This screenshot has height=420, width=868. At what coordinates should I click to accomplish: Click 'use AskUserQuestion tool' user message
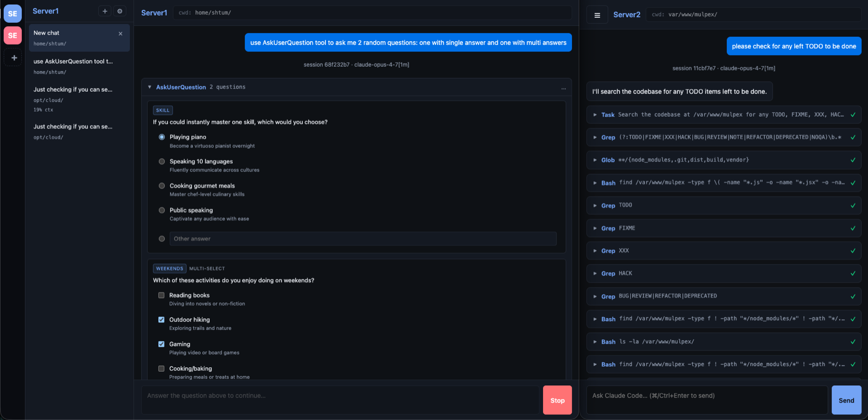point(408,43)
